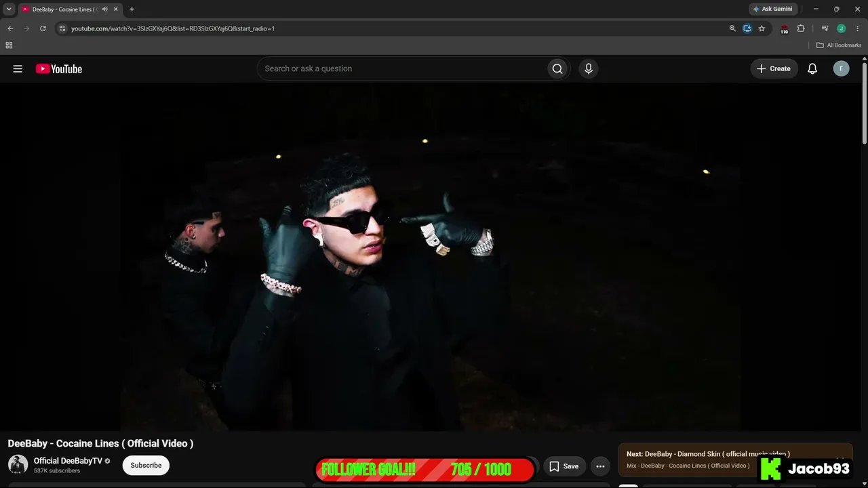Start voice search with the microphone
This screenshot has width=868, height=488.
589,68
